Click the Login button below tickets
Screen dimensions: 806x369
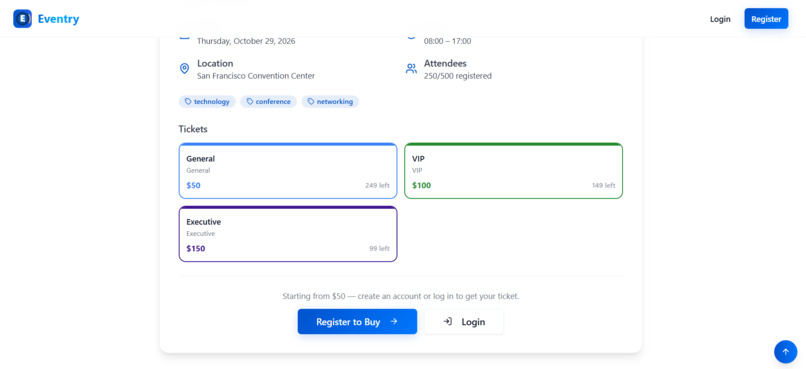464,322
